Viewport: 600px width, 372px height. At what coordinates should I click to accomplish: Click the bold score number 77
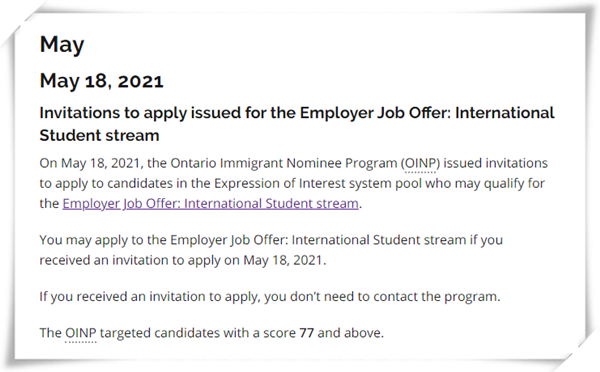click(307, 333)
